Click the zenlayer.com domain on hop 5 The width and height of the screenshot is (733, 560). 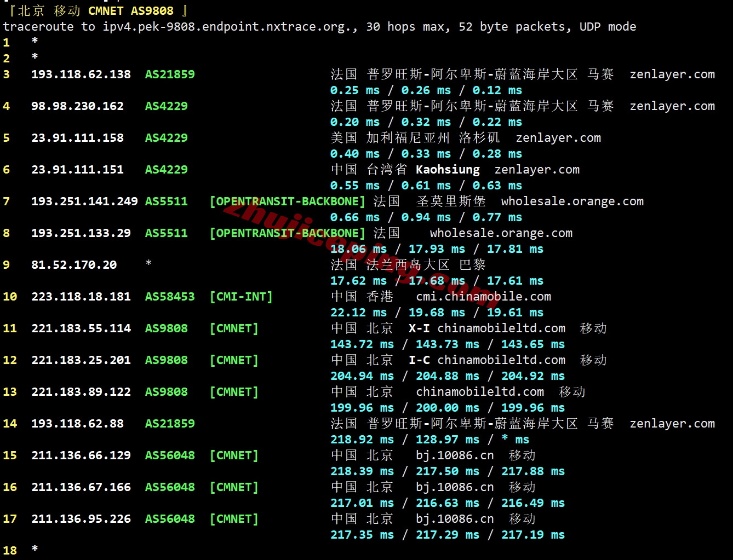pyautogui.click(x=558, y=138)
